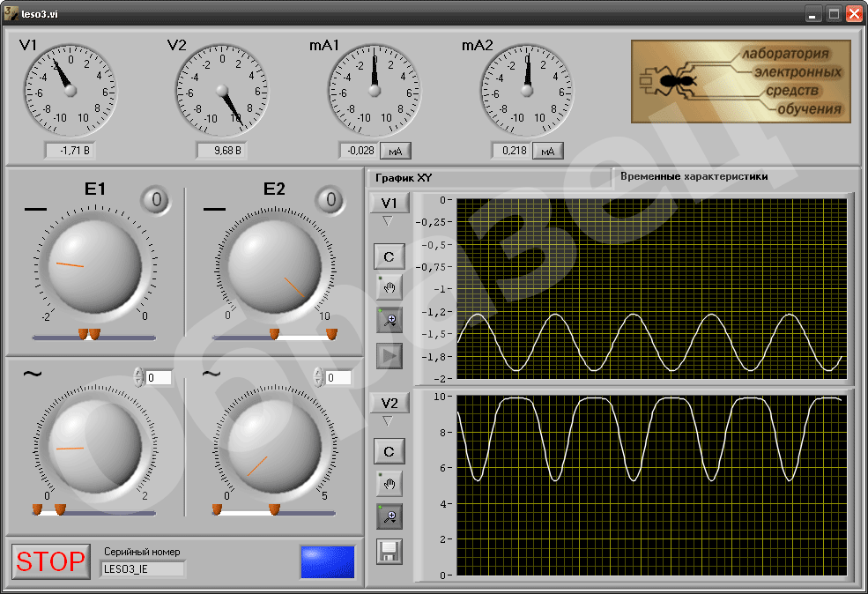Click the round 0 reset button for E2
The image size is (868, 594).
[x=330, y=200]
